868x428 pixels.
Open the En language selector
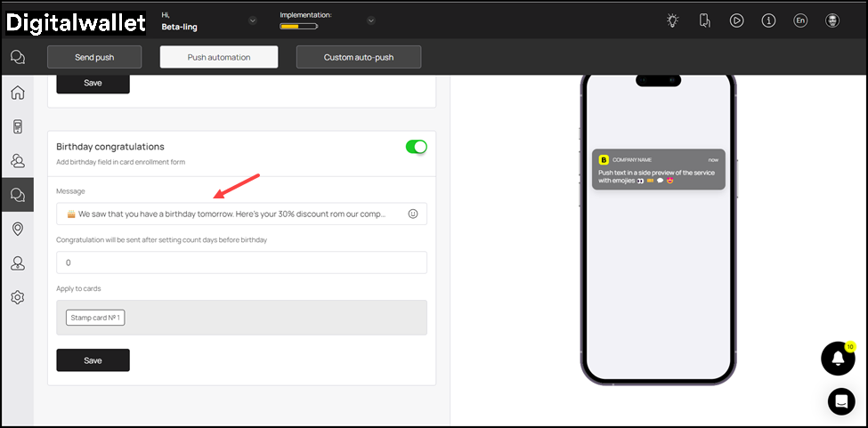coord(800,20)
